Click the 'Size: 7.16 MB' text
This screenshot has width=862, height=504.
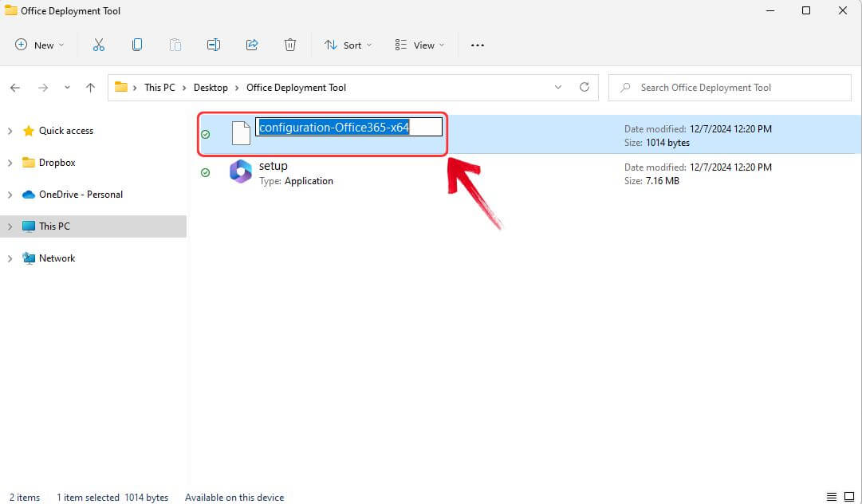651,181
